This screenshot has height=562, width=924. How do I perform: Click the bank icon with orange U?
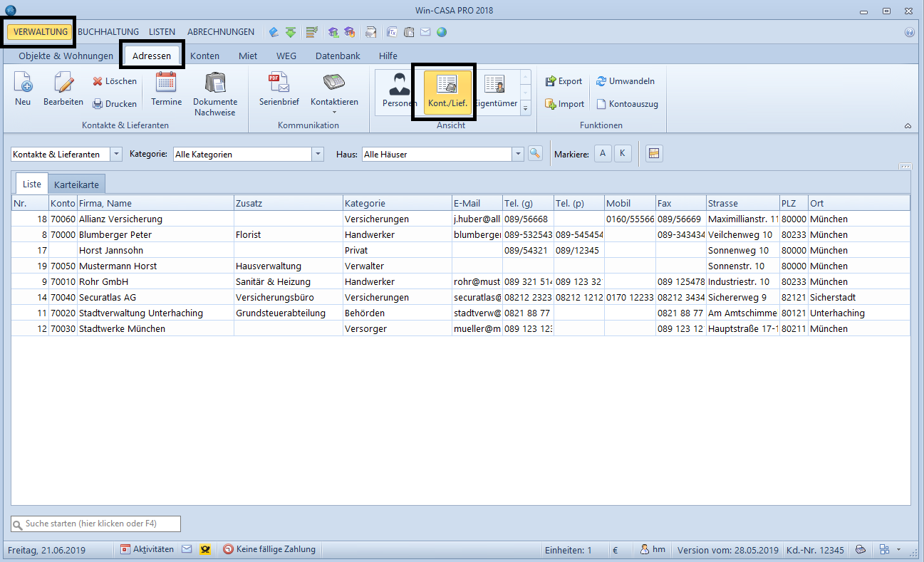click(349, 32)
